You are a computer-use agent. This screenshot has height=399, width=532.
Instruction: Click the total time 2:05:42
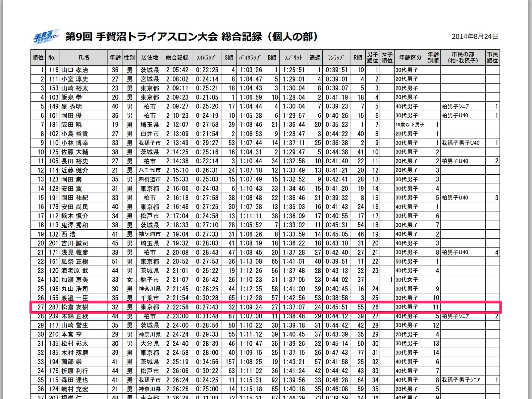[177, 70]
